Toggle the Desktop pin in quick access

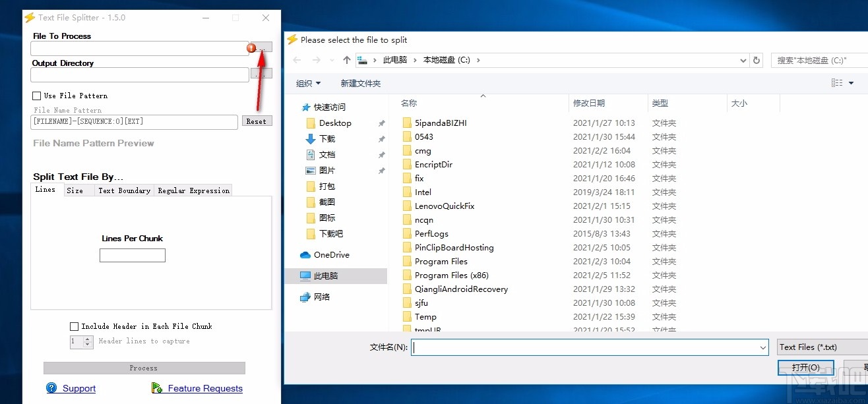click(x=380, y=123)
